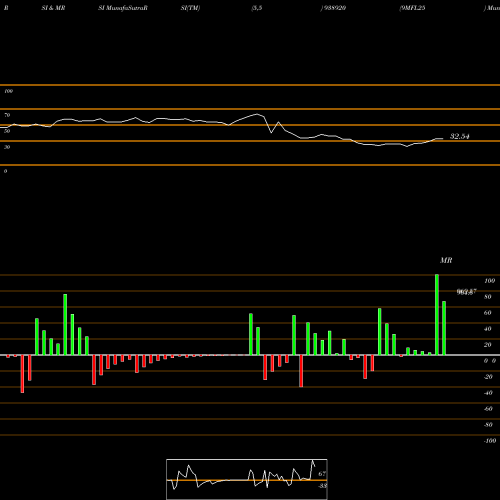Click the MR axis label -60
The width and height of the screenshot is (500, 500).
[488, 409]
